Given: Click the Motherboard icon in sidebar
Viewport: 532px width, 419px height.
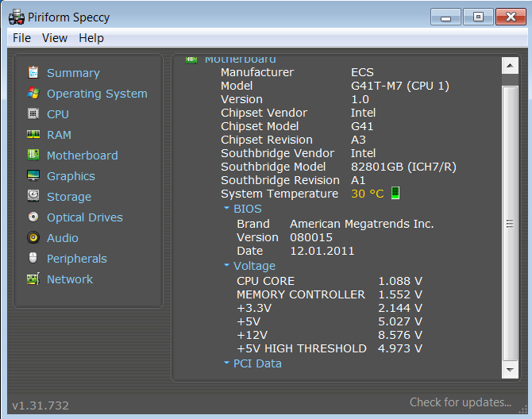Looking at the screenshot, I should [33, 155].
